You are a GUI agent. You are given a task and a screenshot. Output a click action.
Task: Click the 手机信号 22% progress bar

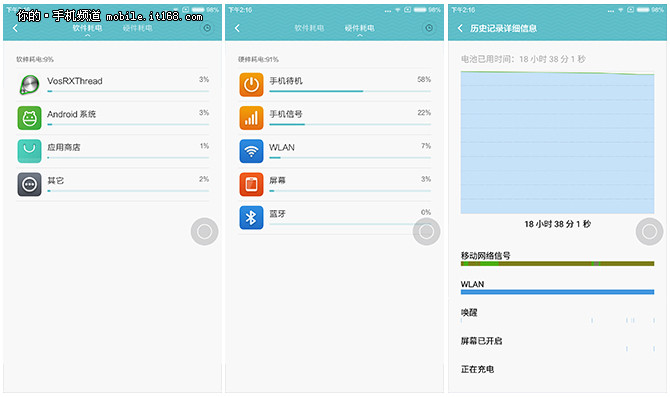pos(350,124)
